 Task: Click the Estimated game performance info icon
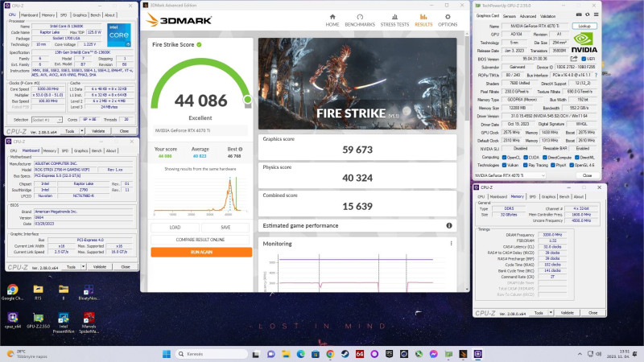pyautogui.click(x=449, y=225)
